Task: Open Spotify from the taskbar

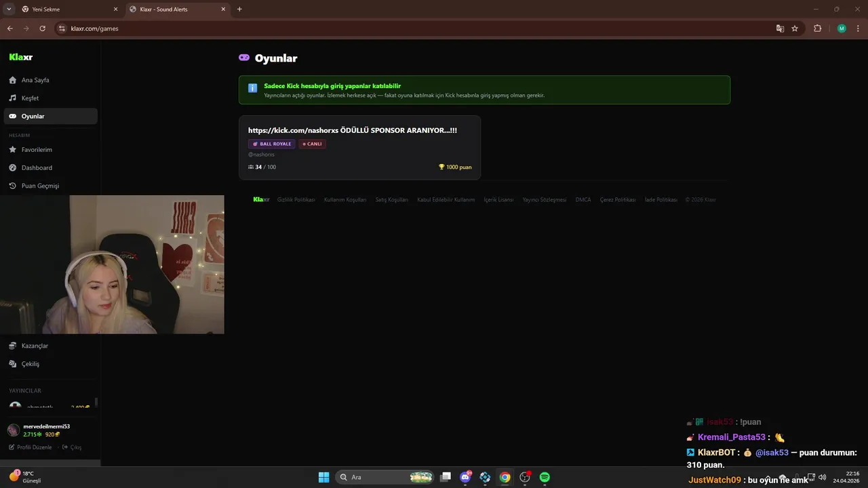Action: click(545, 477)
